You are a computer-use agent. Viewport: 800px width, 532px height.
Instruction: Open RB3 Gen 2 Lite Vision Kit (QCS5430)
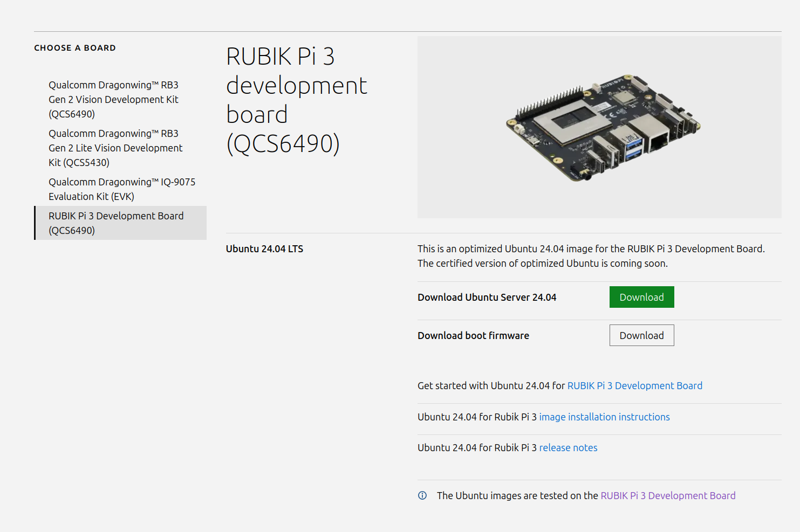[115, 148]
